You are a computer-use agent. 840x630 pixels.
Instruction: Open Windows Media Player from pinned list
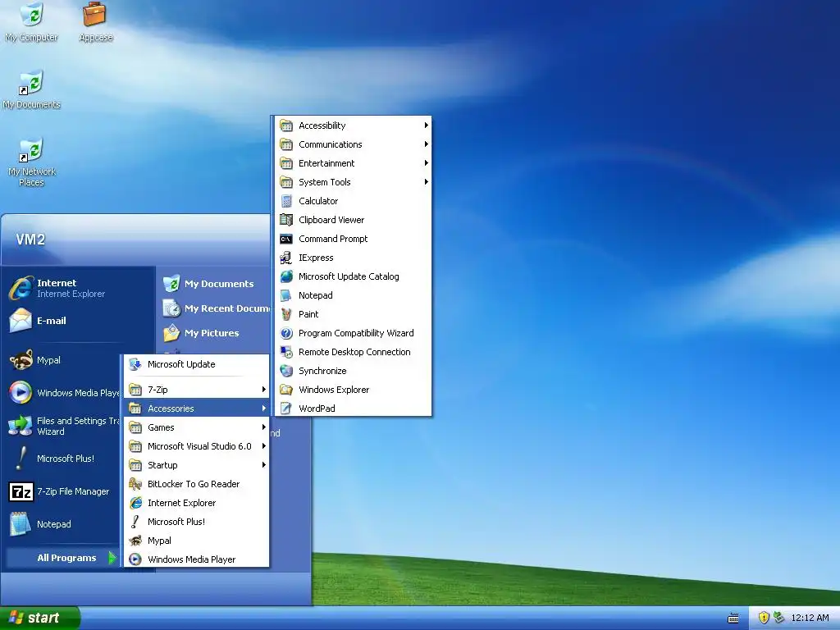pyautogui.click(x=64, y=393)
